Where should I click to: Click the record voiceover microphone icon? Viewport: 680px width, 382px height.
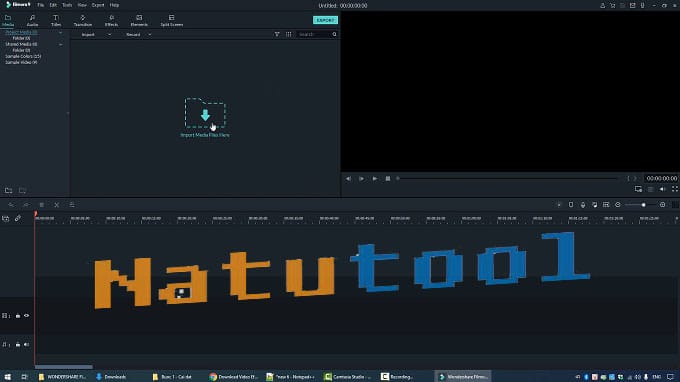pyautogui.click(x=583, y=205)
